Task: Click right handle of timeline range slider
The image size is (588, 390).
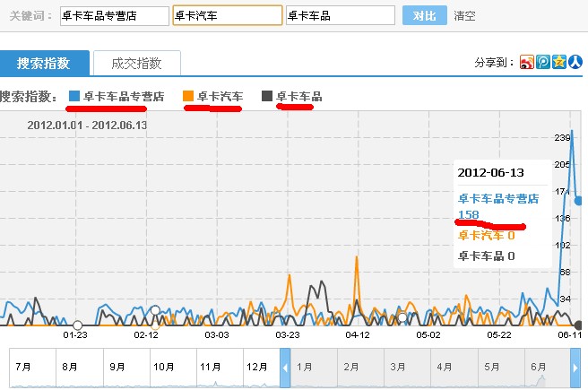Action: 576,368
